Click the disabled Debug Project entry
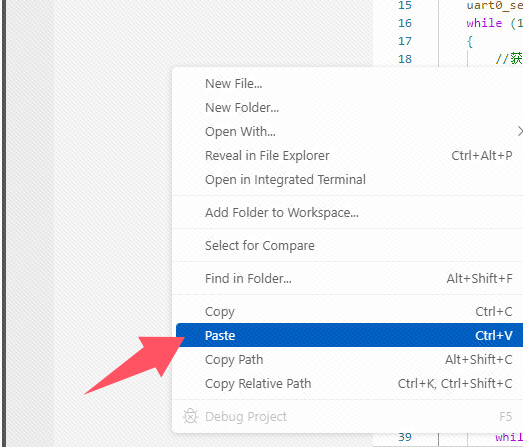Image resolution: width=523 pixels, height=447 pixels. 348,417
